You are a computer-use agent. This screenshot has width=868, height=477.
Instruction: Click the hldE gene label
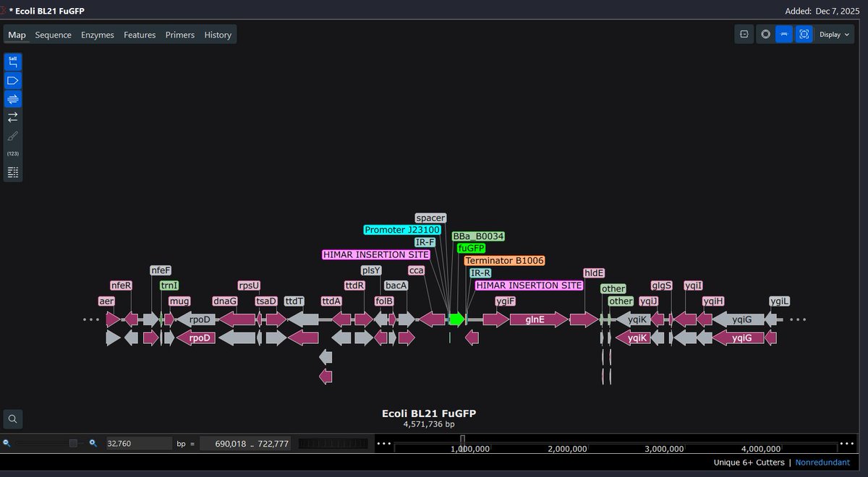click(x=594, y=273)
